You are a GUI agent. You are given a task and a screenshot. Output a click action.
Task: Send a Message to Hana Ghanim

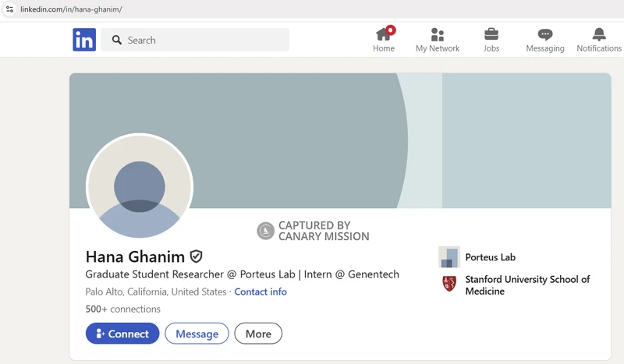pyautogui.click(x=197, y=334)
